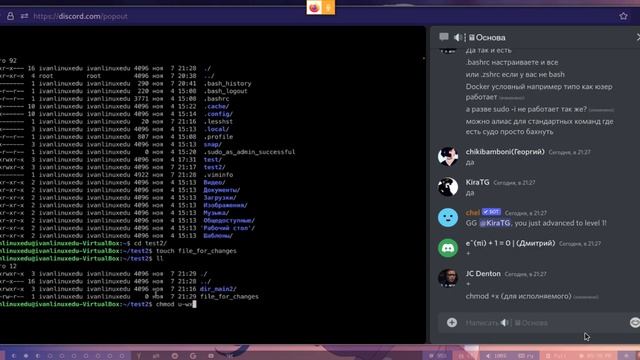Open the chel username link
Screen dimensions: 640x360
click(472, 213)
